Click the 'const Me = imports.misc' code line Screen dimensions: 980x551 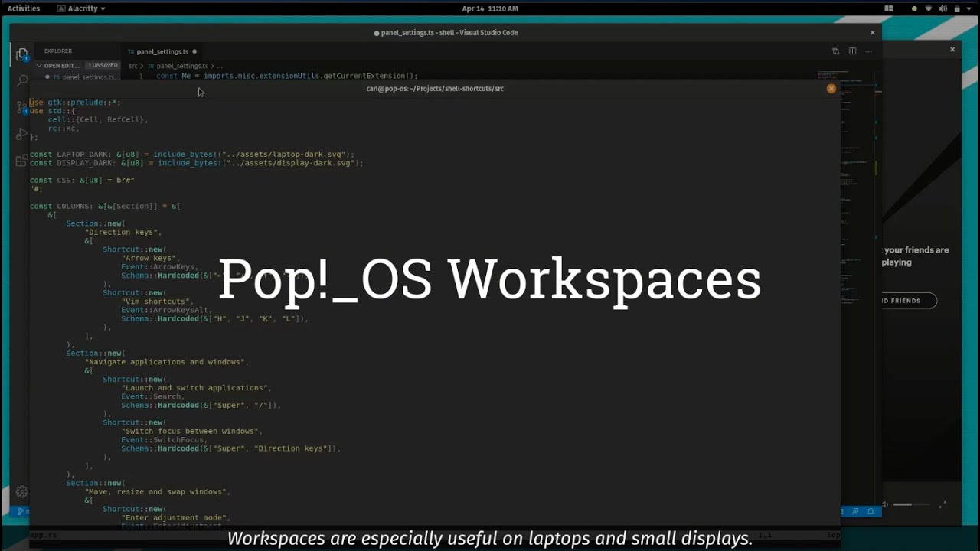[x=287, y=76]
